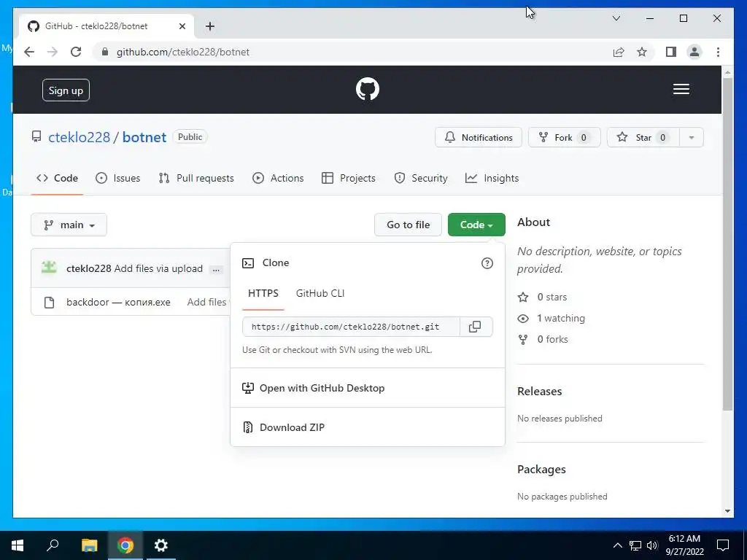Select the Code repository tab
The width and height of the screenshot is (747, 560).
coord(57,178)
